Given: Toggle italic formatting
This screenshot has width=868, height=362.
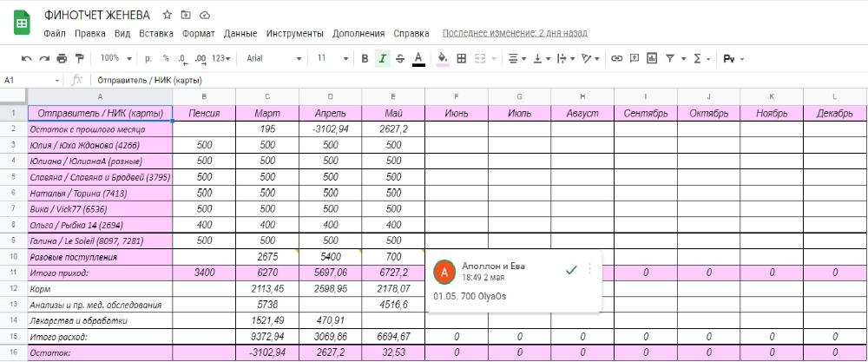Looking at the screenshot, I should coord(382,58).
